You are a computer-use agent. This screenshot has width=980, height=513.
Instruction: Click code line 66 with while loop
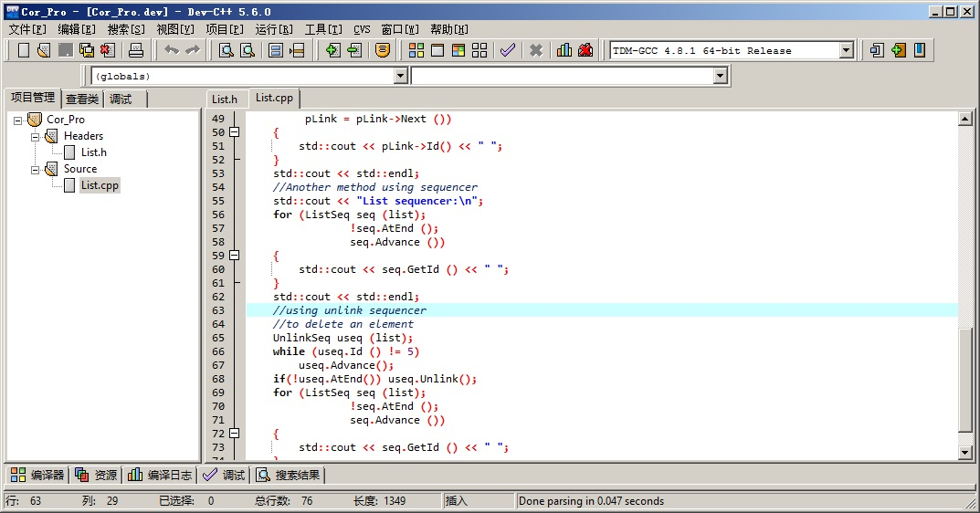(x=345, y=351)
